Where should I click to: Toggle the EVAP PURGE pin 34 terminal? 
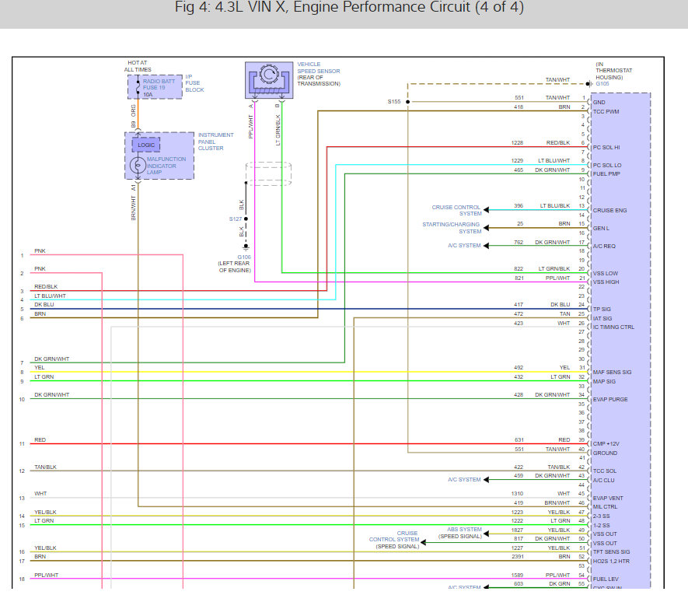(587, 397)
